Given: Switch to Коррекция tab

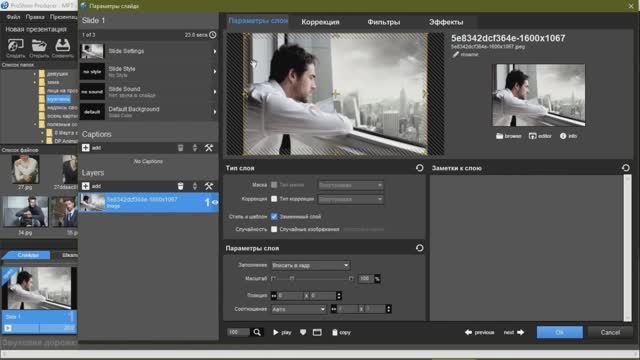Looking at the screenshot, I should pyautogui.click(x=320, y=22).
